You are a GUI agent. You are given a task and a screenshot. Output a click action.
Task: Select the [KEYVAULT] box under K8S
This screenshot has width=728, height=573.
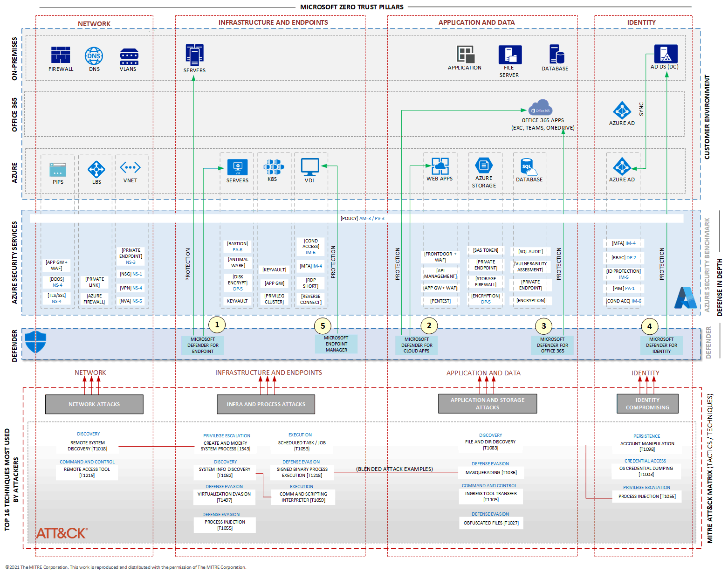[274, 270]
